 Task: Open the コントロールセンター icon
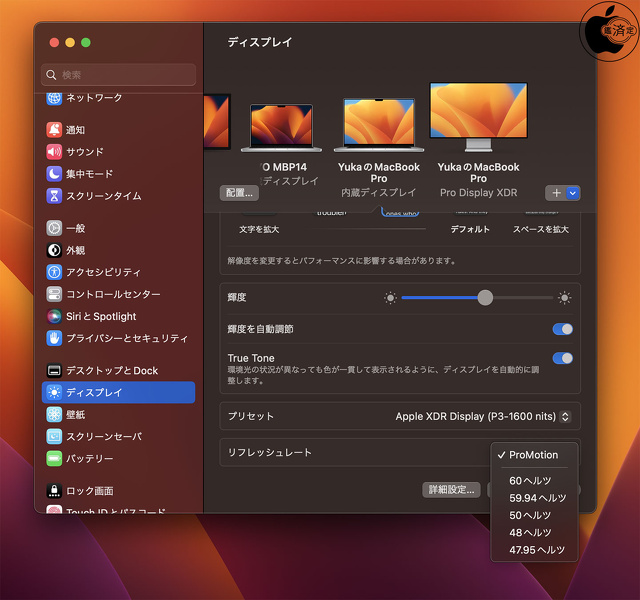[54, 294]
